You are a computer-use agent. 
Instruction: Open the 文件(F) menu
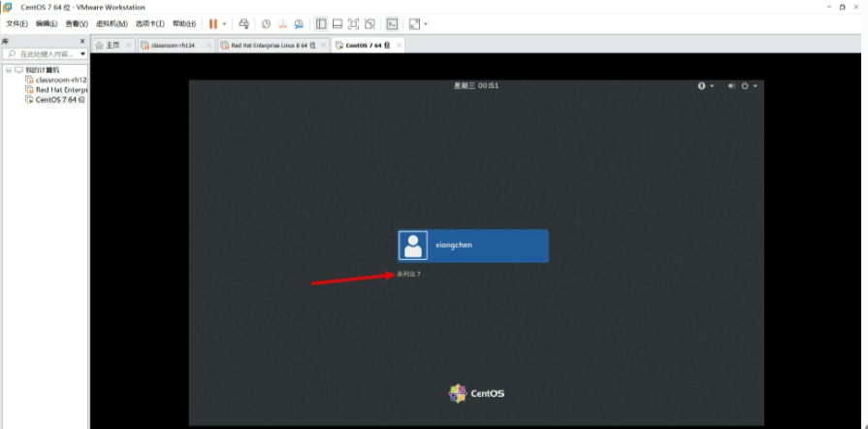16,24
